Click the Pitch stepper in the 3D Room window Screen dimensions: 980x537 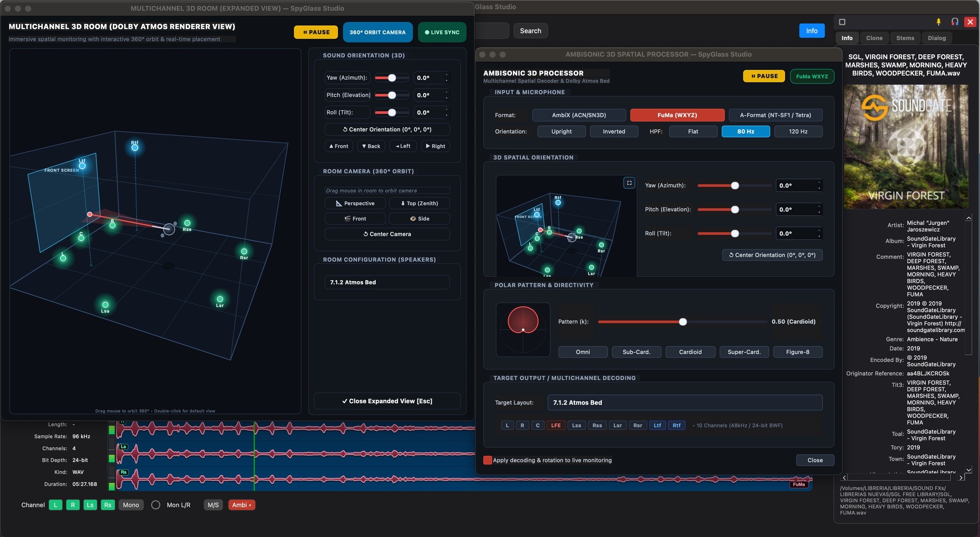446,95
